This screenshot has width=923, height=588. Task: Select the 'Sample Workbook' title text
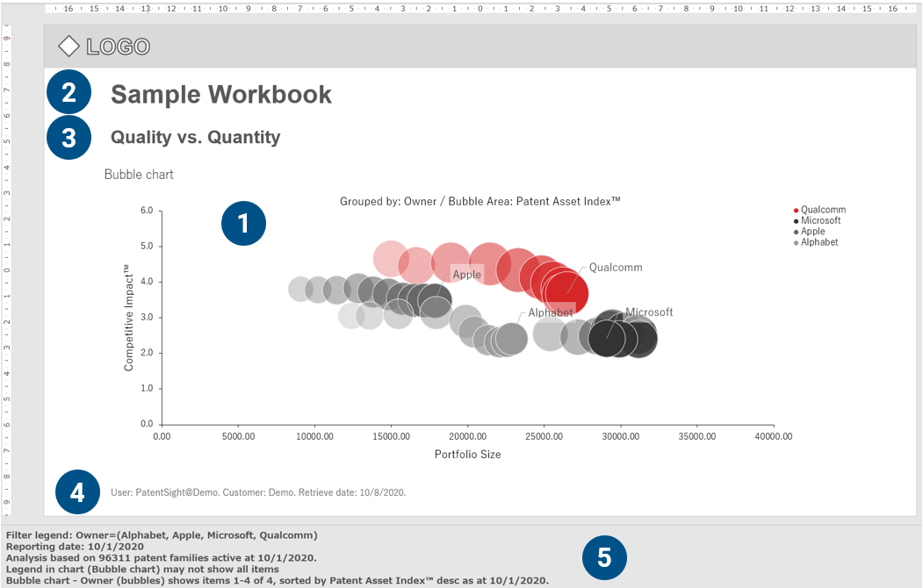click(221, 95)
